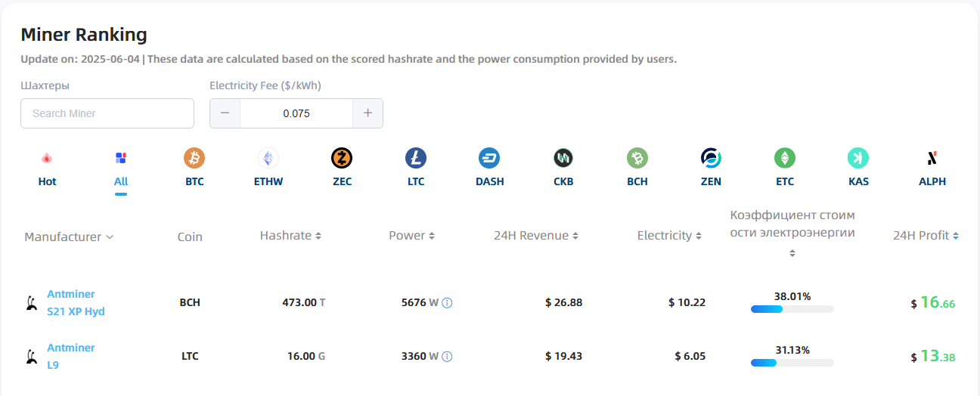The image size is (980, 396).
Task: Select the KAS coin icon
Action: coord(858,158)
